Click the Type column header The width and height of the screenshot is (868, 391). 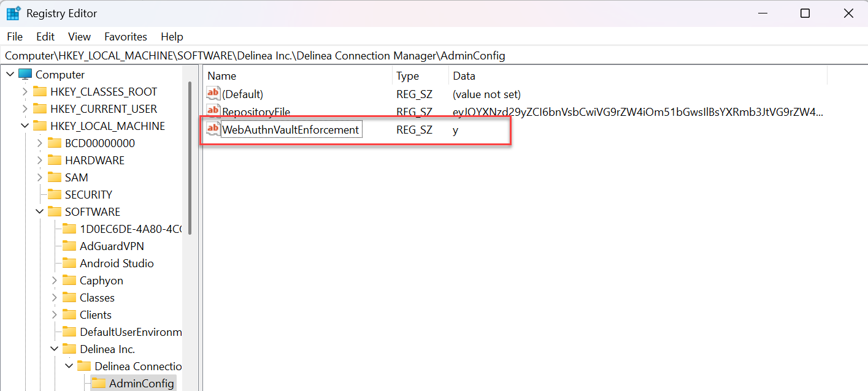pyautogui.click(x=420, y=76)
